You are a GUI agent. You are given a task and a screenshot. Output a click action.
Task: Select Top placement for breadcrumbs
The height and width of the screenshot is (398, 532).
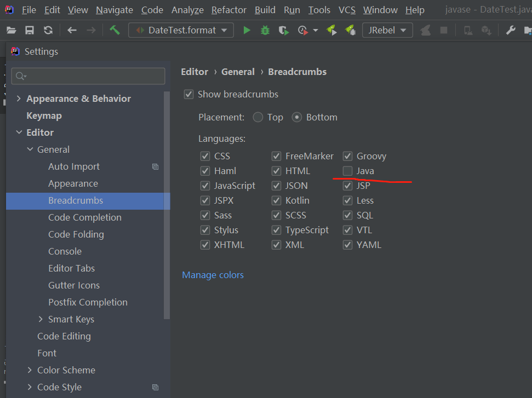tap(258, 117)
